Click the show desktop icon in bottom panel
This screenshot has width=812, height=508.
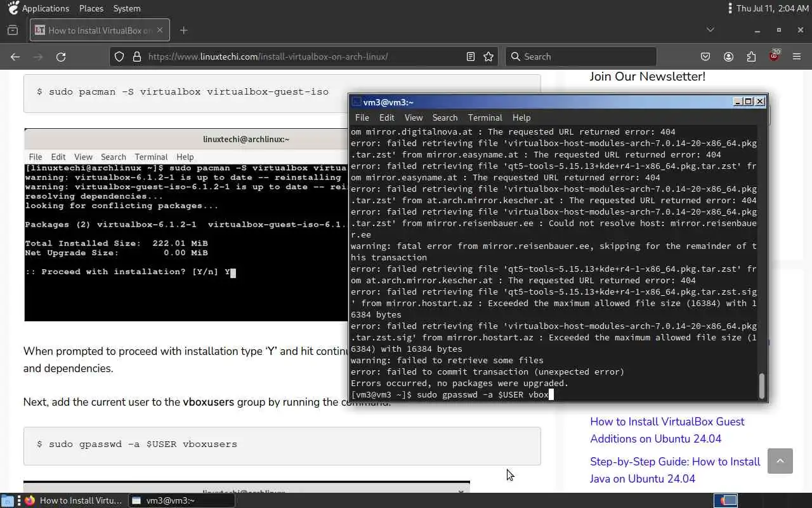point(6,500)
